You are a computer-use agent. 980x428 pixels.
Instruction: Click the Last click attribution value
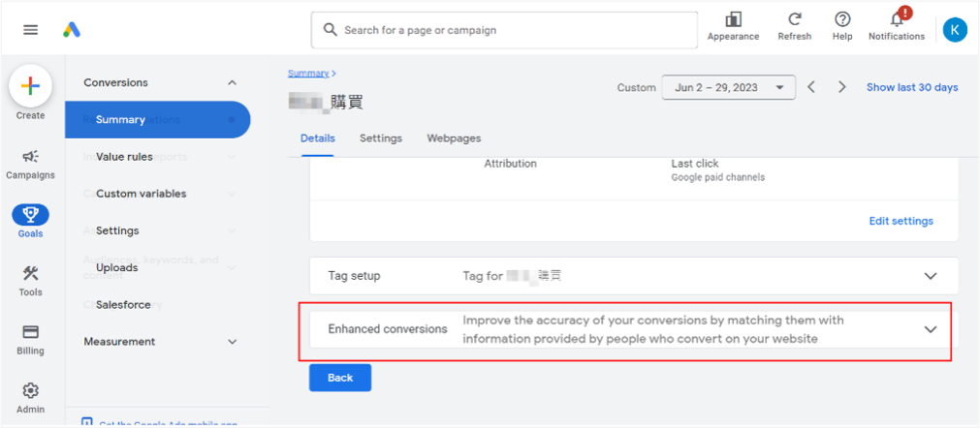pyautogui.click(x=694, y=164)
